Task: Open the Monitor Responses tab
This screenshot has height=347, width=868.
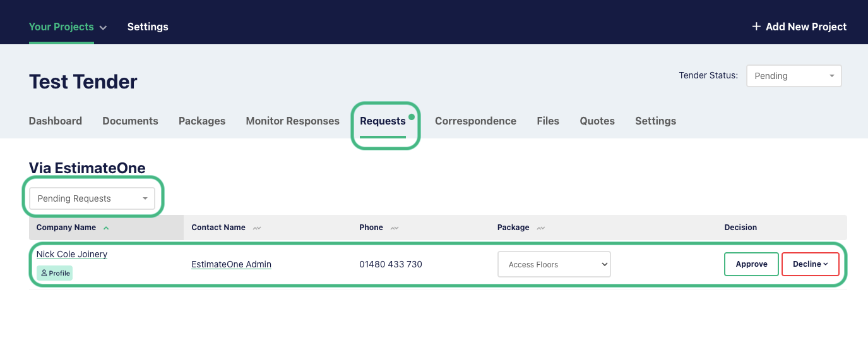Action: (x=293, y=121)
